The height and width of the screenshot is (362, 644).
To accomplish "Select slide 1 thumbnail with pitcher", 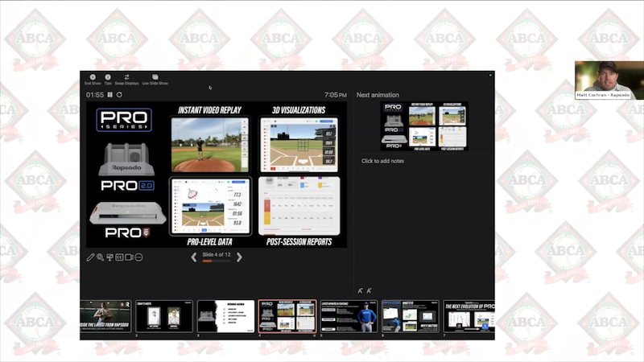I will point(106,316).
